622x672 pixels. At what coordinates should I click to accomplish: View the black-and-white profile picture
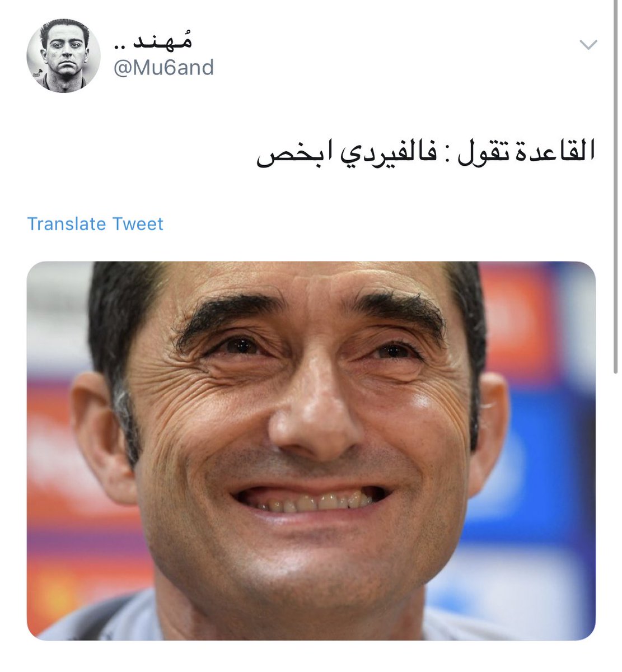pos(63,56)
